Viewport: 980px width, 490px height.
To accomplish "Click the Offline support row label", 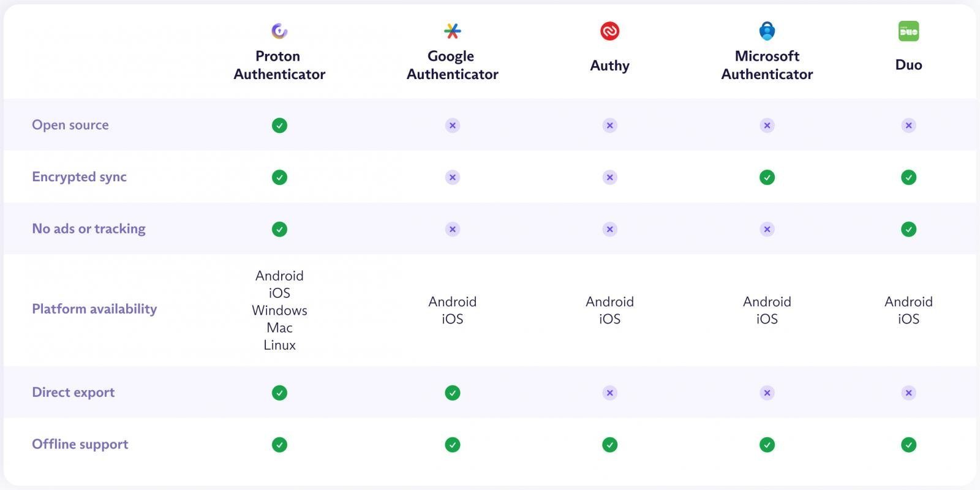I will coord(80,444).
